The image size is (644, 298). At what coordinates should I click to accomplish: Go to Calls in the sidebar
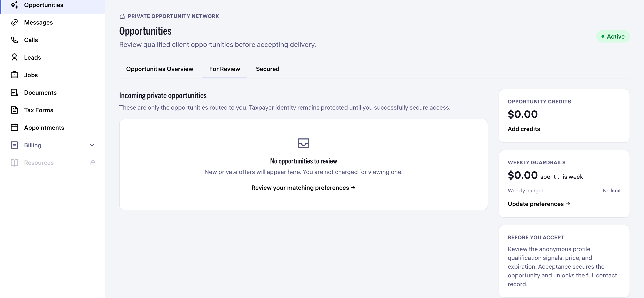[53, 40]
